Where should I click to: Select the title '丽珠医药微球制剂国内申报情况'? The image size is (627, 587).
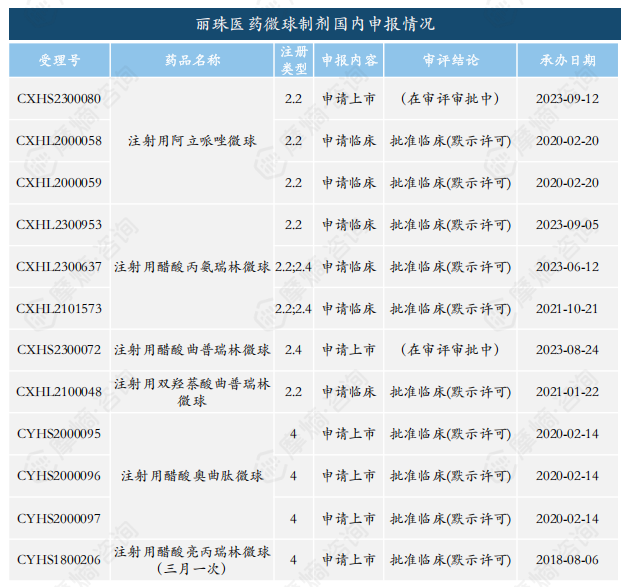pos(315,24)
